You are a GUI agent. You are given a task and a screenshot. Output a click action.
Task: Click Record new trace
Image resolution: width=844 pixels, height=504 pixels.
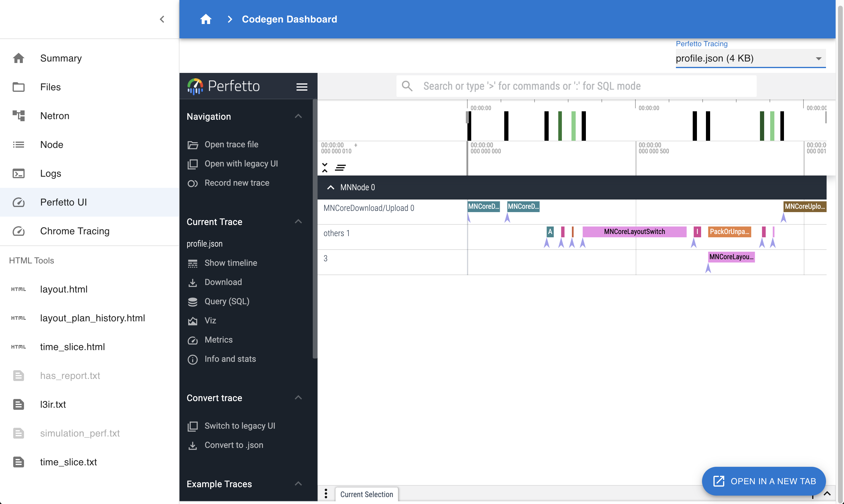pyautogui.click(x=237, y=183)
